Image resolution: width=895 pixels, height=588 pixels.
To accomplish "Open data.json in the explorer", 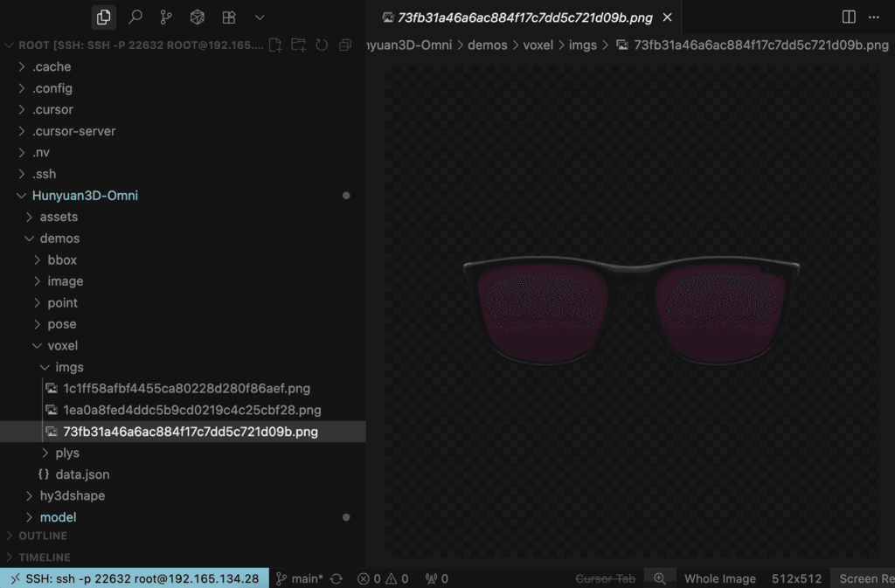I will coord(82,474).
